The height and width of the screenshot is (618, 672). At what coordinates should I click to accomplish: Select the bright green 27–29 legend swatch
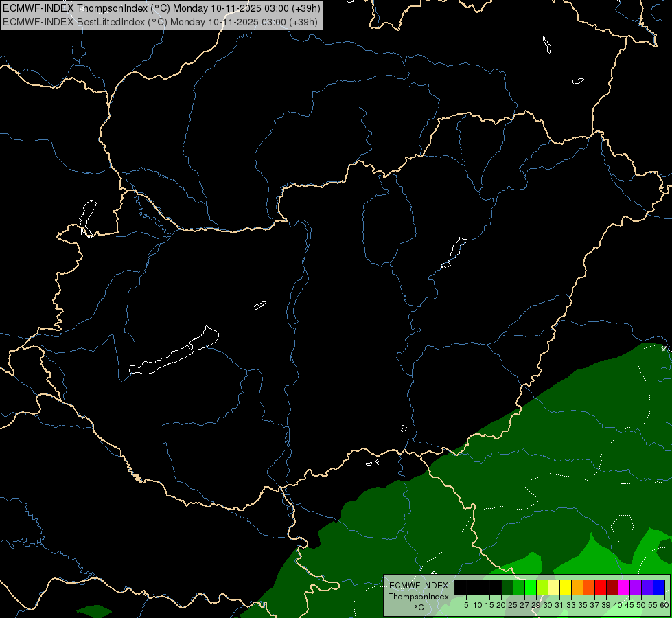(531, 587)
